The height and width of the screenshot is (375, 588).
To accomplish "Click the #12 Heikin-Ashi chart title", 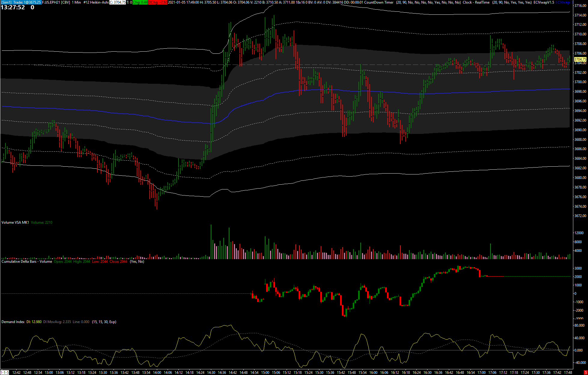I will click(96, 2).
